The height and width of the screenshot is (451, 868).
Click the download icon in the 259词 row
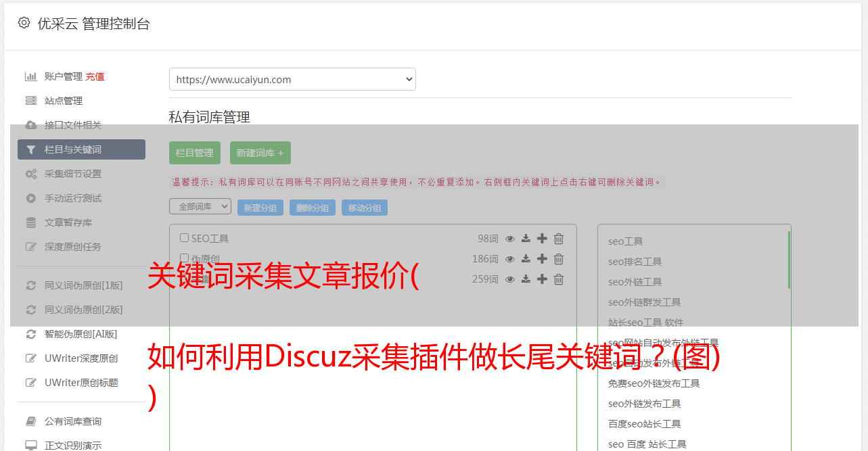point(526,279)
